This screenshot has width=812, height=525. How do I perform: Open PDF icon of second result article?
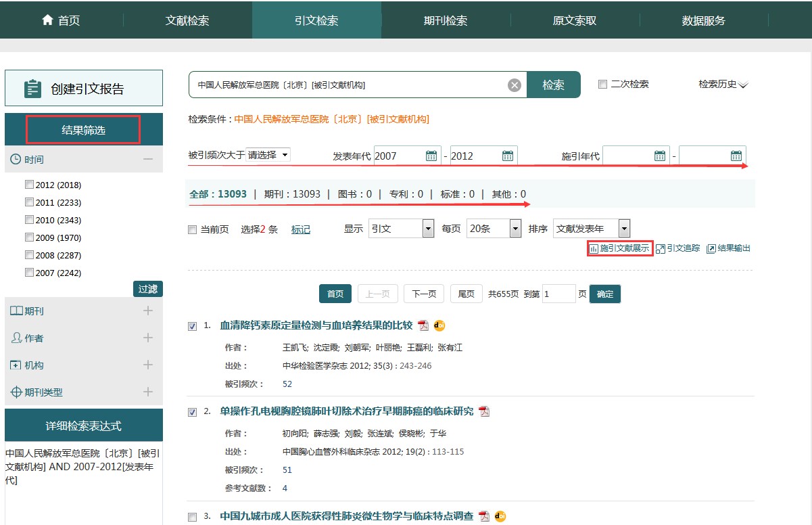[484, 411]
